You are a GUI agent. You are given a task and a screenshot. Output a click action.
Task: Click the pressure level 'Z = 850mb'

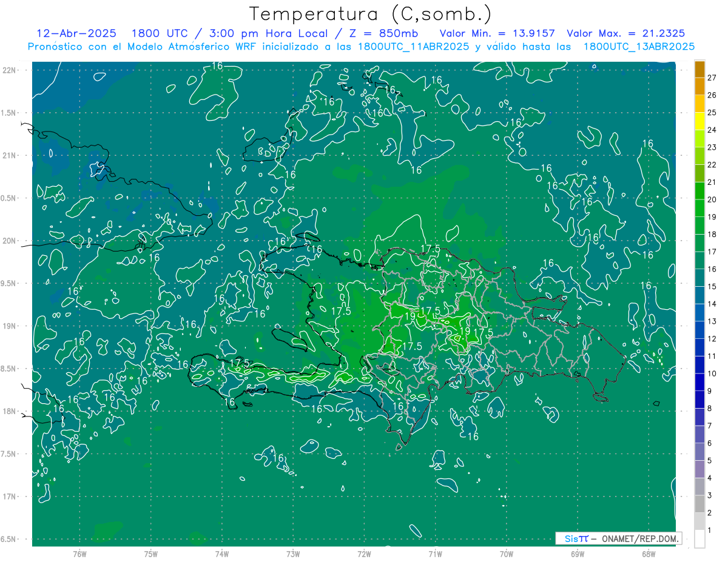(383, 33)
